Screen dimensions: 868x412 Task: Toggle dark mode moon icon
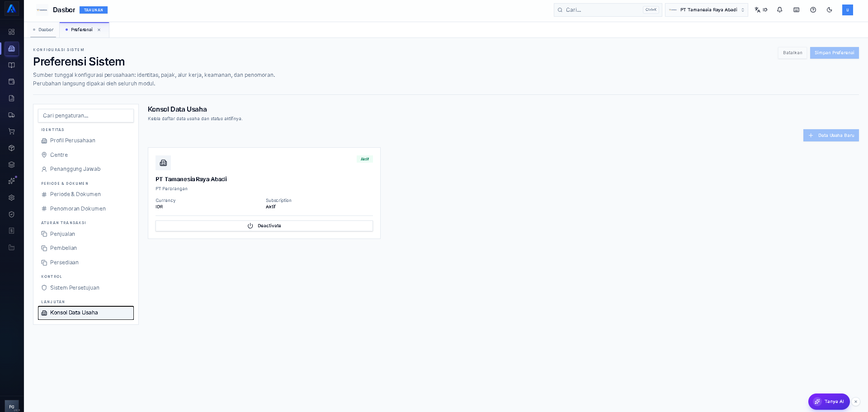tap(830, 10)
